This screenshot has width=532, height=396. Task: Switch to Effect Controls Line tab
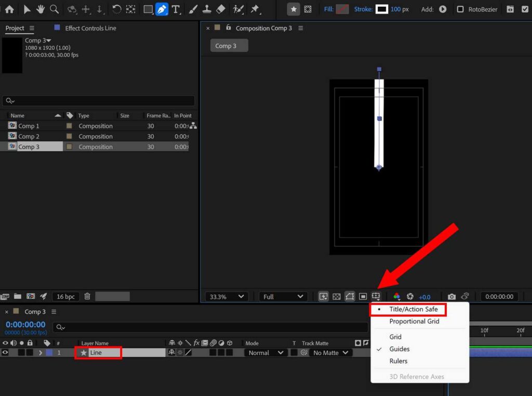coord(90,28)
